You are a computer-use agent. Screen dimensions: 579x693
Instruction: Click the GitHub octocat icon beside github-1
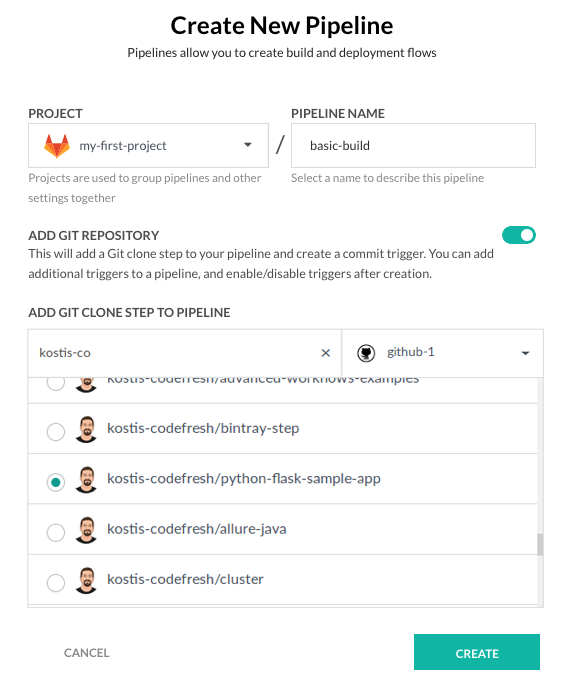pos(366,353)
